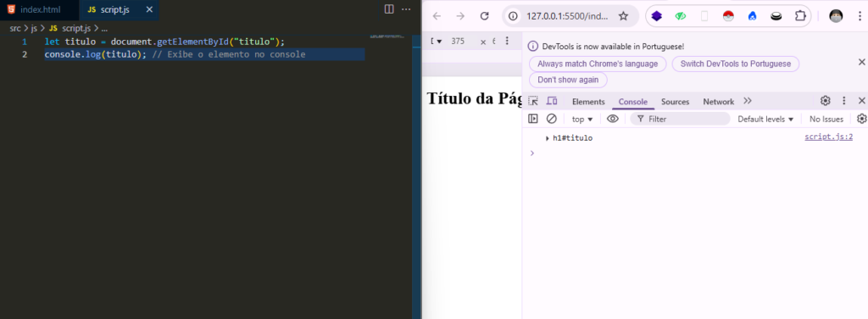
Task: Open the Chrome profile avatar
Action: pyautogui.click(x=836, y=16)
